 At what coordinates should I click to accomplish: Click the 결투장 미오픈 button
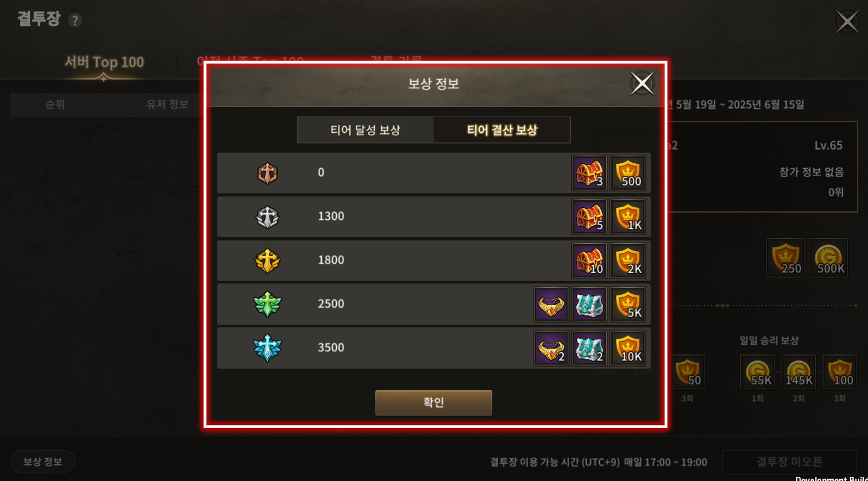pyautogui.click(x=789, y=462)
